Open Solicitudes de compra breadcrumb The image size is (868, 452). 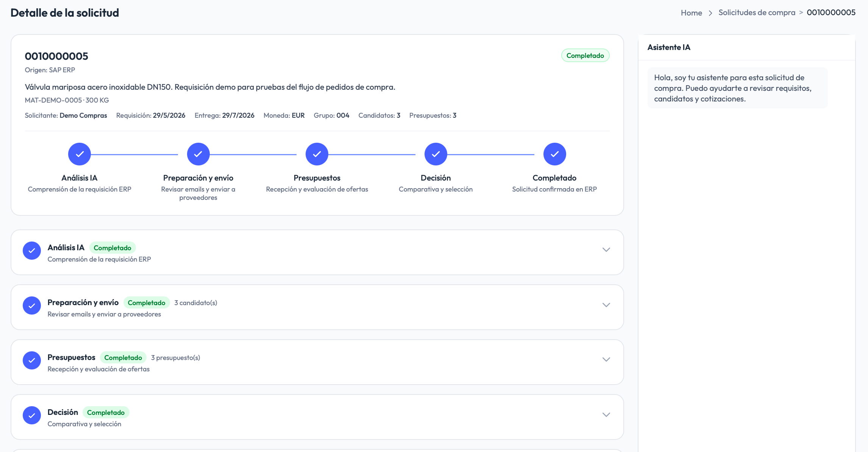[x=757, y=12]
